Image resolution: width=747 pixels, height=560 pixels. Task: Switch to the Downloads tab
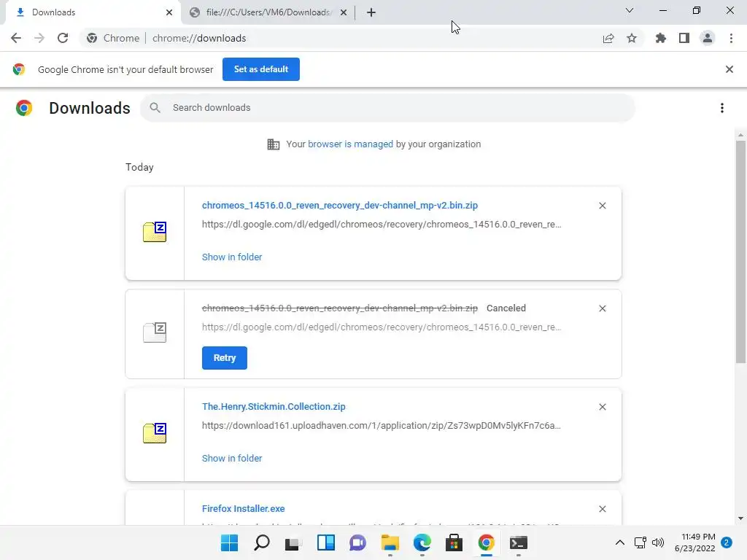[93, 12]
